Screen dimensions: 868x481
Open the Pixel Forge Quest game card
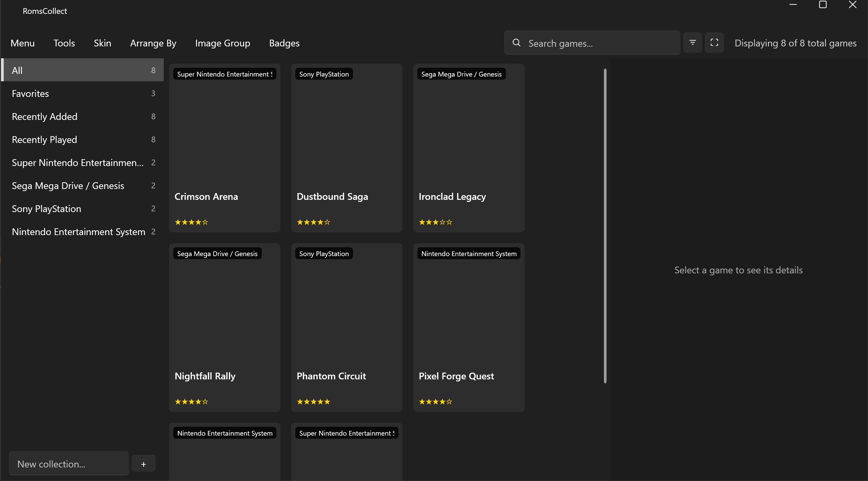tap(469, 328)
